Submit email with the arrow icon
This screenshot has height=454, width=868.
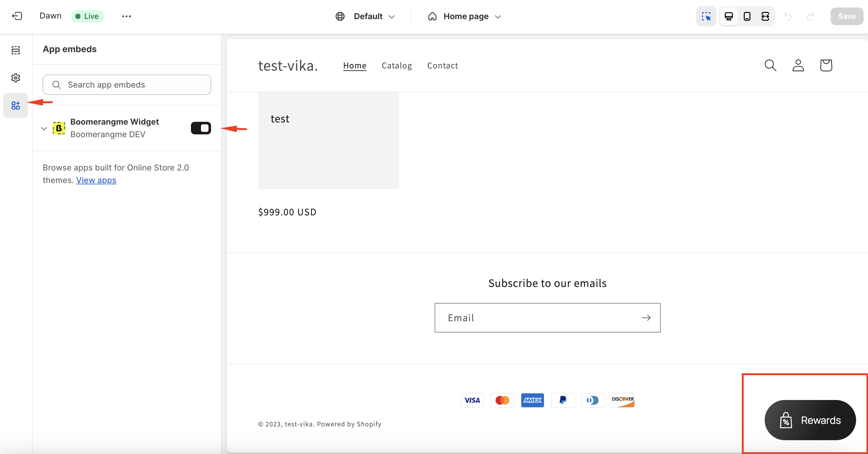(646, 318)
